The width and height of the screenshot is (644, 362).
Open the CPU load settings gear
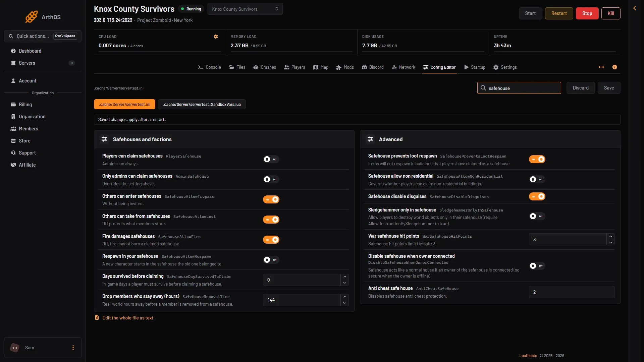pos(216,37)
